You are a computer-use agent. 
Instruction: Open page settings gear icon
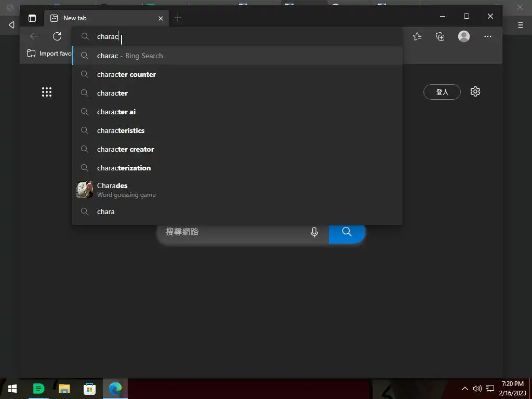pyautogui.click(x=475, y=91)
